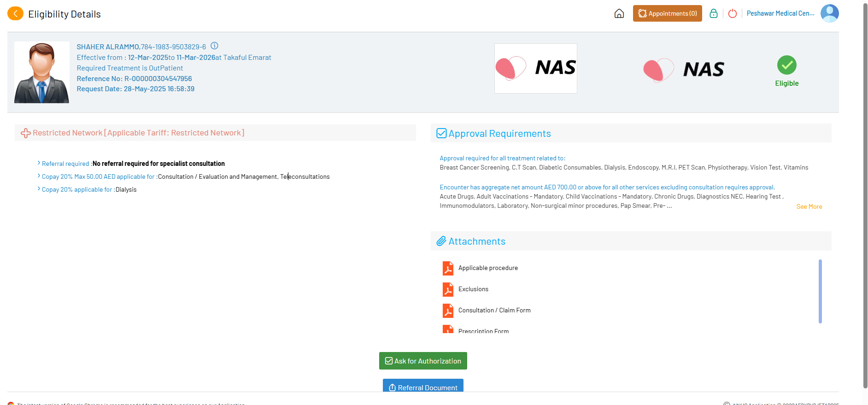Open the Applicable procedure attachment
This screenshot has width=868, height=405.
[x=488, y=268]
